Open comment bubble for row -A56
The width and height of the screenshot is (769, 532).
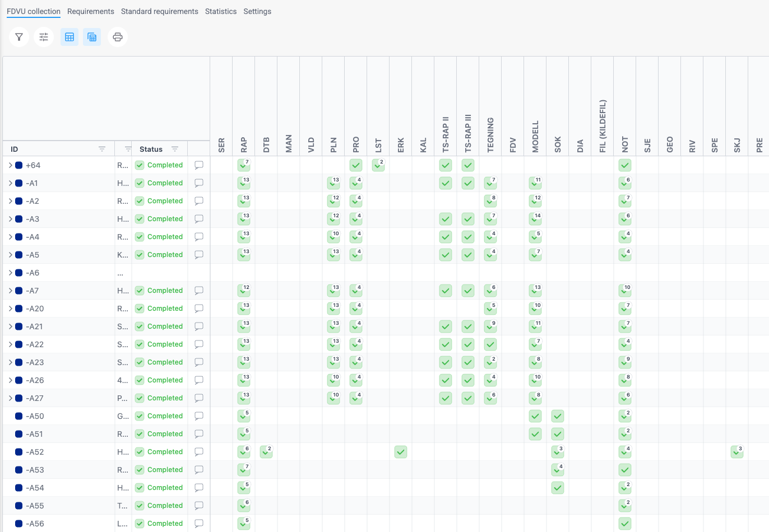(x=199, y=524)
